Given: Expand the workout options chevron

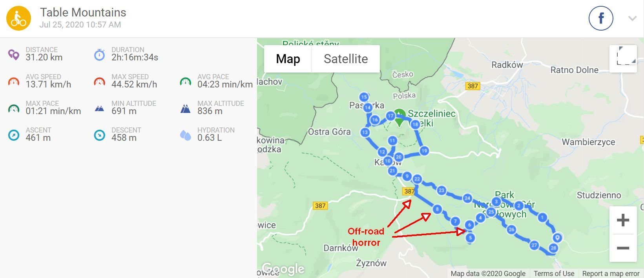Looking at the screenshot, I should click(x=632, y=18).
